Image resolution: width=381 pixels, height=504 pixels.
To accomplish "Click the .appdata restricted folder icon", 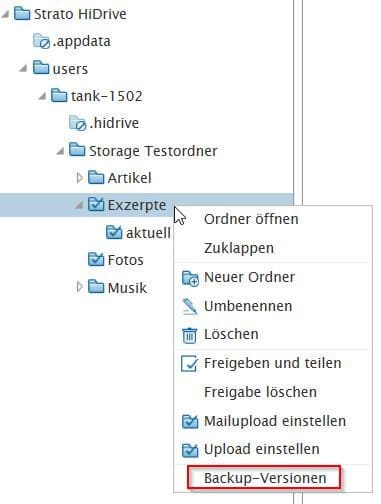I will click(x=41, y=41).
